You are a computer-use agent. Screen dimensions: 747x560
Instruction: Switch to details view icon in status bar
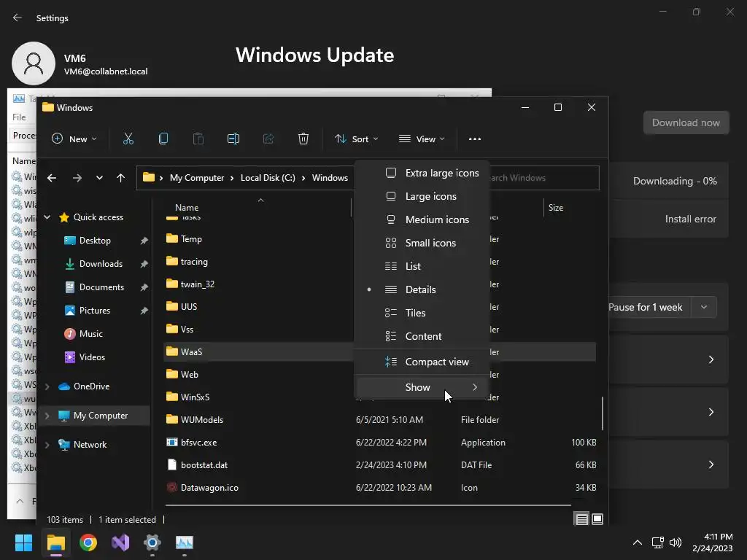click(x=581, y=519)
